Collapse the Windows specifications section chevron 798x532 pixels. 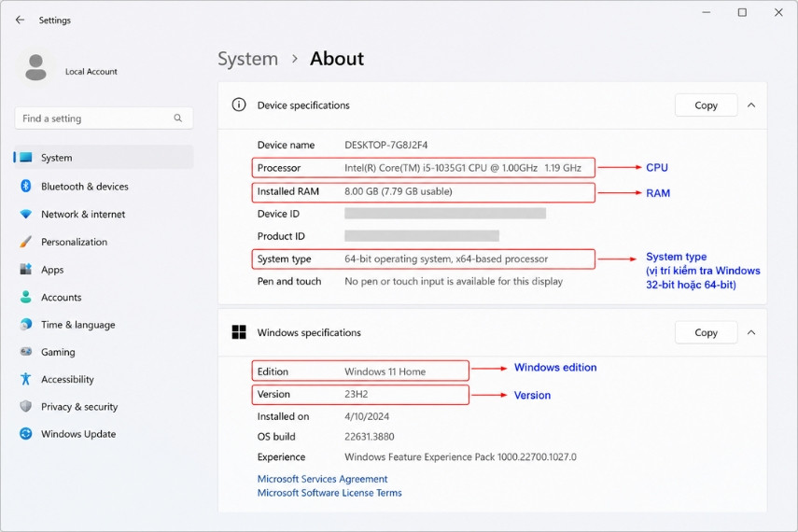point(751,332)
